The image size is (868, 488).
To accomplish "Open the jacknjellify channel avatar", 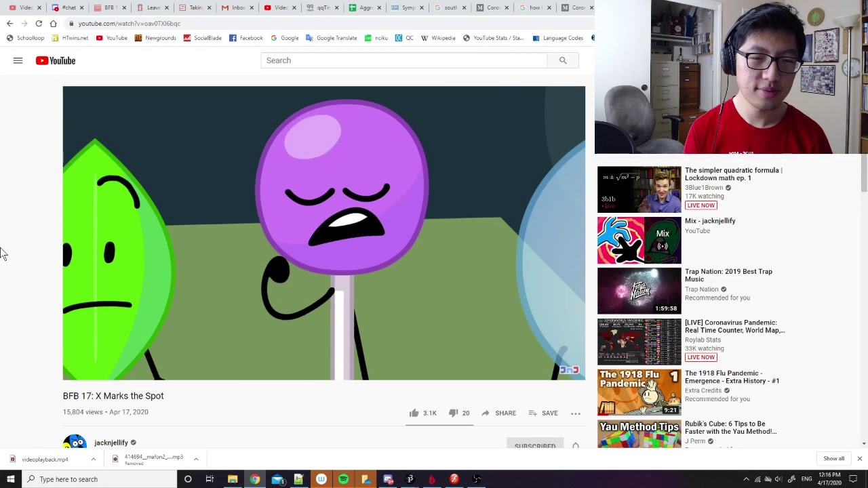I will (x=75, y=442).
